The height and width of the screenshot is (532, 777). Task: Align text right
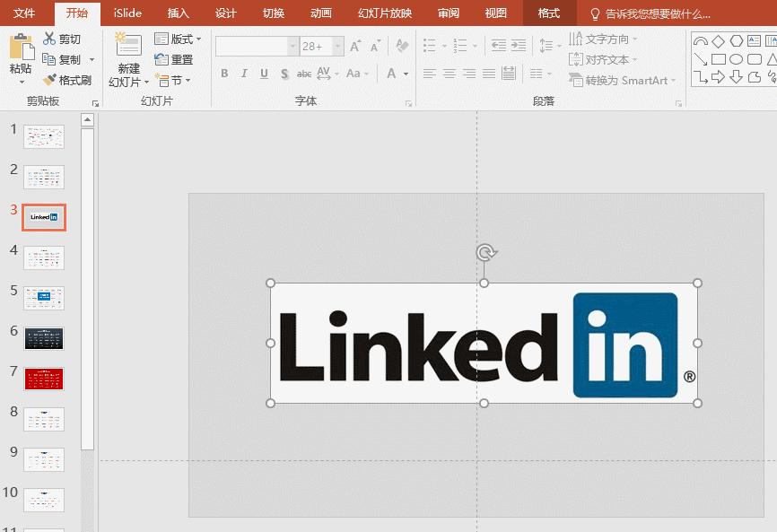tap(469, 74)
